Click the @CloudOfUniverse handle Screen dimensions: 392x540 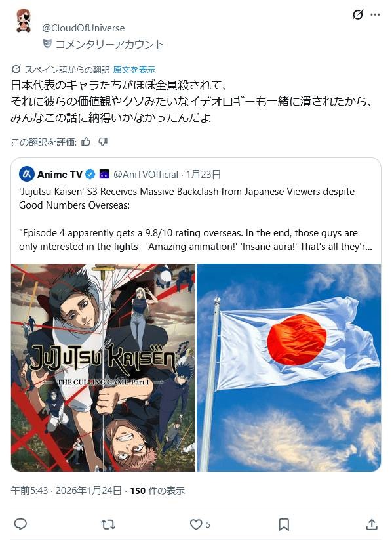(x=83, y=28)
